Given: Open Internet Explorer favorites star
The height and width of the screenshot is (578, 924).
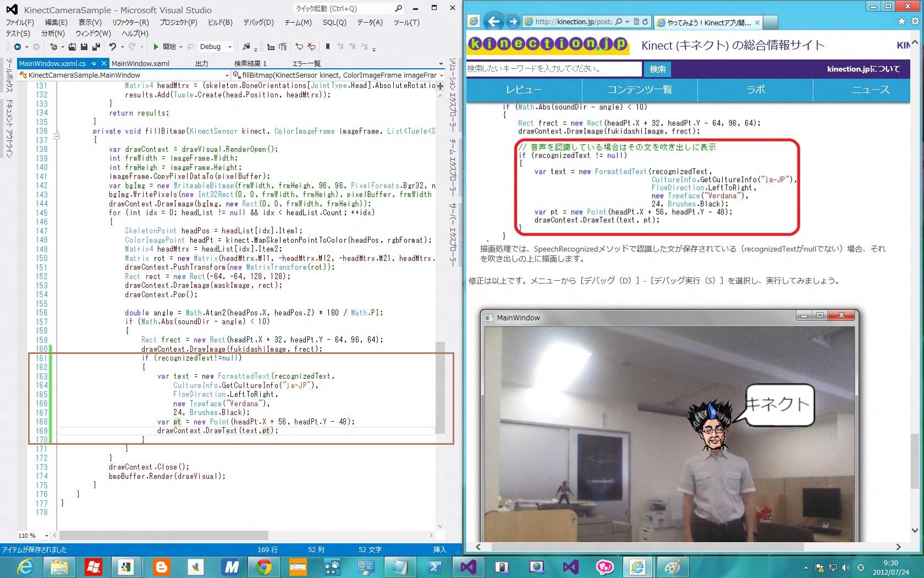Looking at the screenshot, I should coord(901,21).
